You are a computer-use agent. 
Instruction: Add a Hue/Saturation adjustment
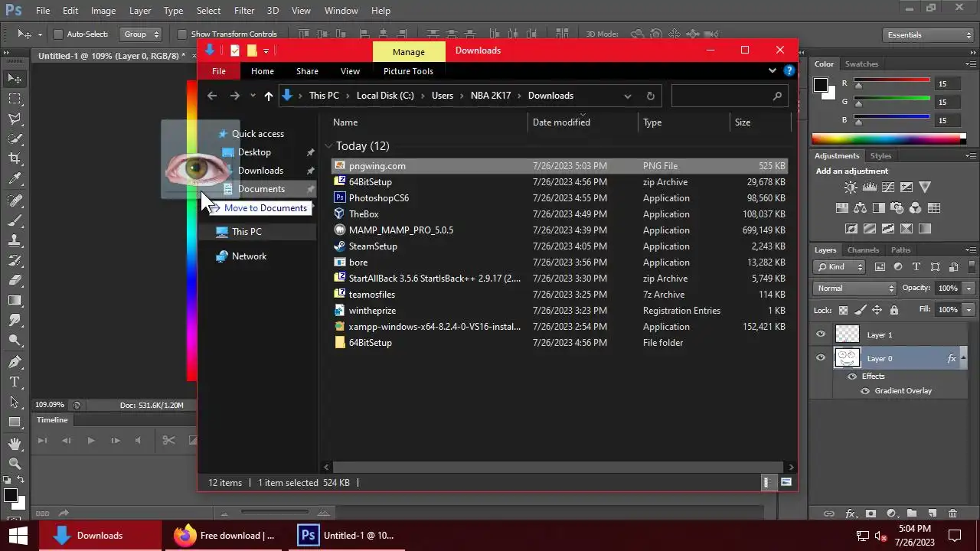[x=841, y=207]
